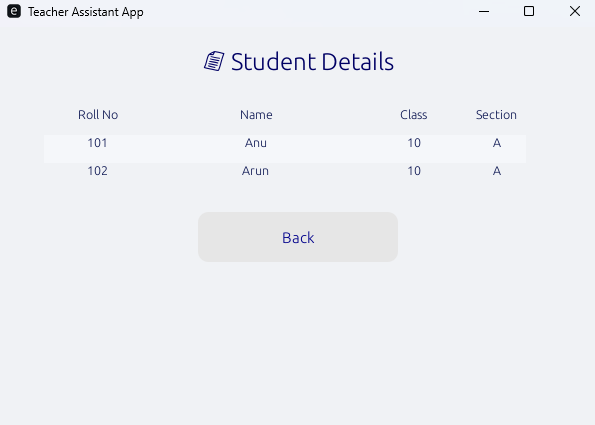Click the Student Details clipboard icon
The image size is (595, 425).
(x=214, y=61)
